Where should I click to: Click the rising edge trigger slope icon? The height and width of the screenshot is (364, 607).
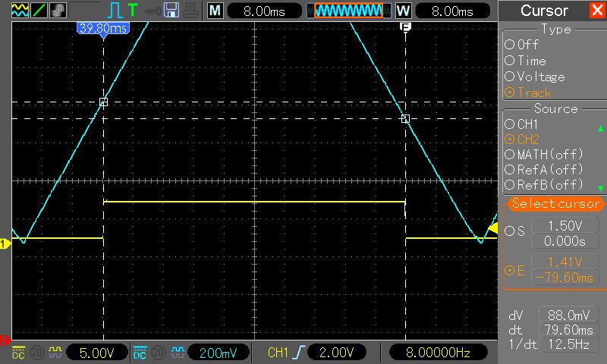click(x=299, y=353)
